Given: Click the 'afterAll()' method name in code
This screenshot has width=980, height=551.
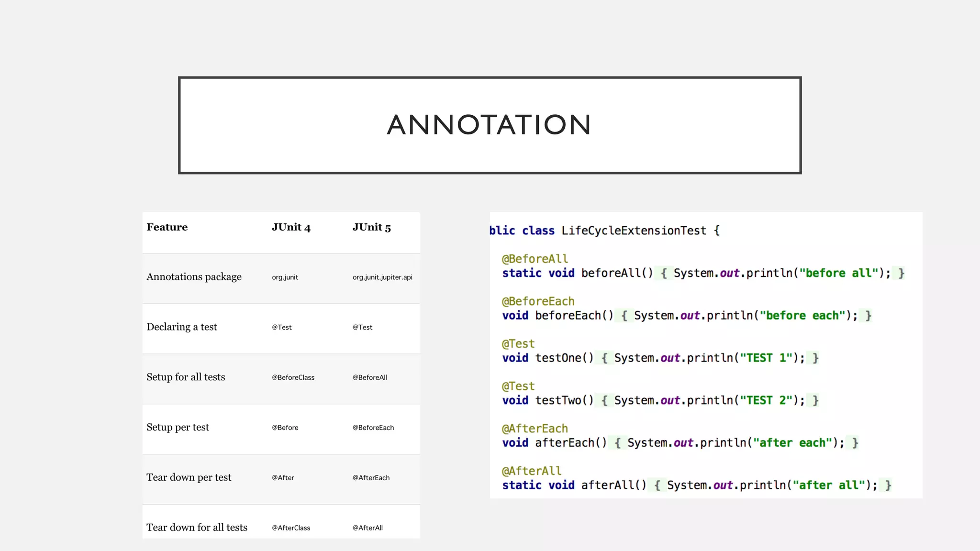Looking at the screenshot, I should coord(613,485).
